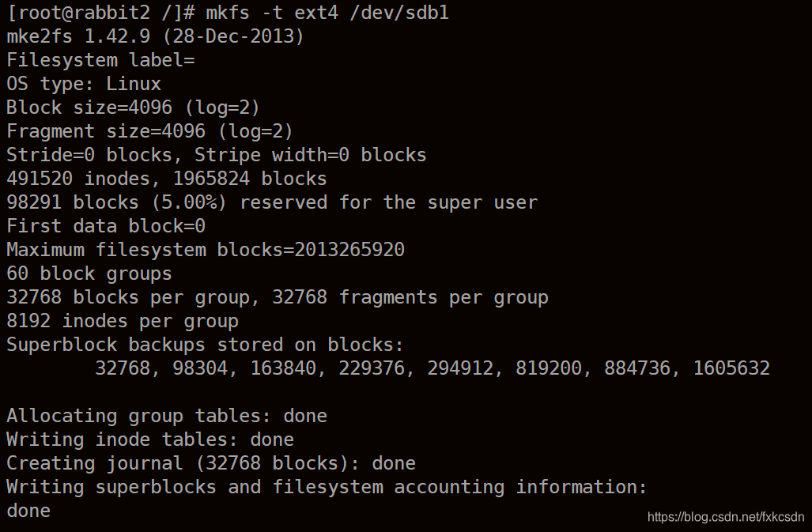Click the 'Stride=0 blocks, Stripe width=0 blocks' line

click(x=217, y=155)
